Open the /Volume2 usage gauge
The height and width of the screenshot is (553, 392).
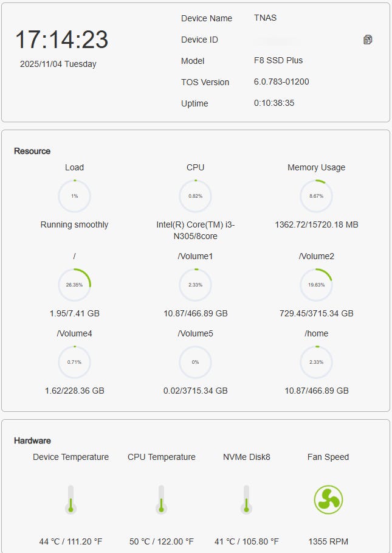pos(316,285)
